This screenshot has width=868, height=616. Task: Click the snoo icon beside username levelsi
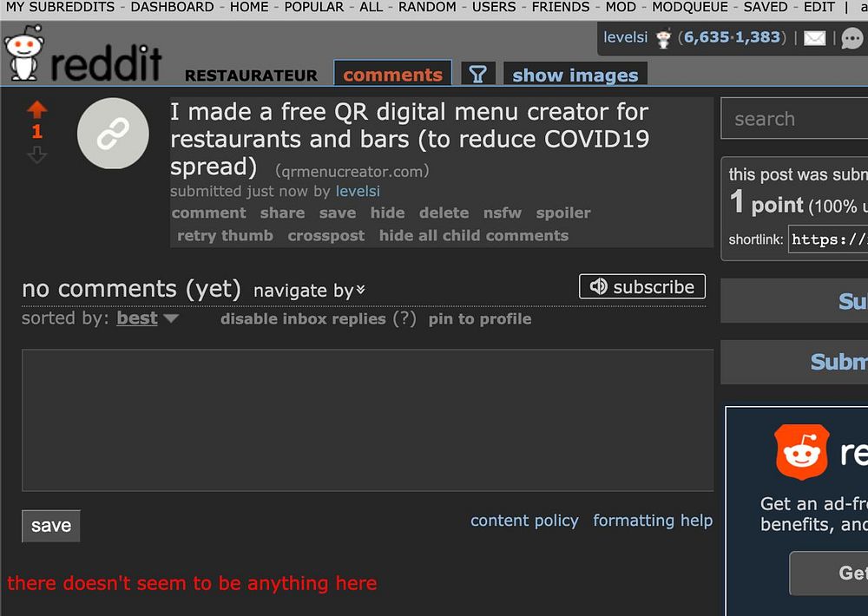[x=662, y=38]
